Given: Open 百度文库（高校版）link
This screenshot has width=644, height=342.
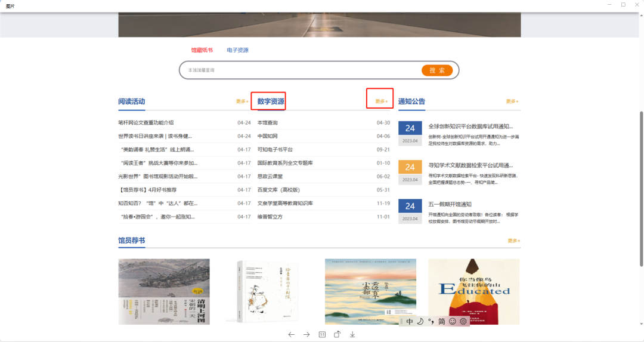Looking at the screenshot, I should (x=278, y=190).
